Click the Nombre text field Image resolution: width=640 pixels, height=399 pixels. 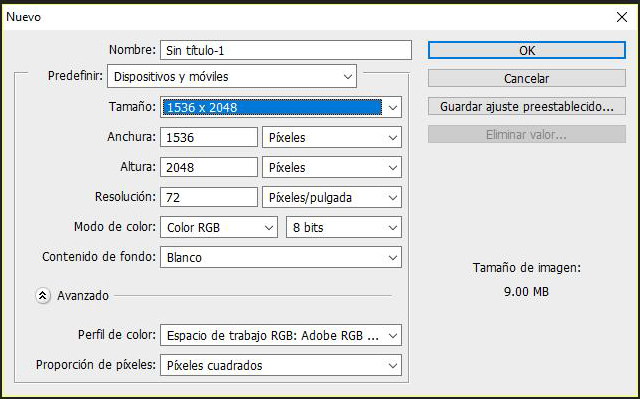click(x=286, y=50)
